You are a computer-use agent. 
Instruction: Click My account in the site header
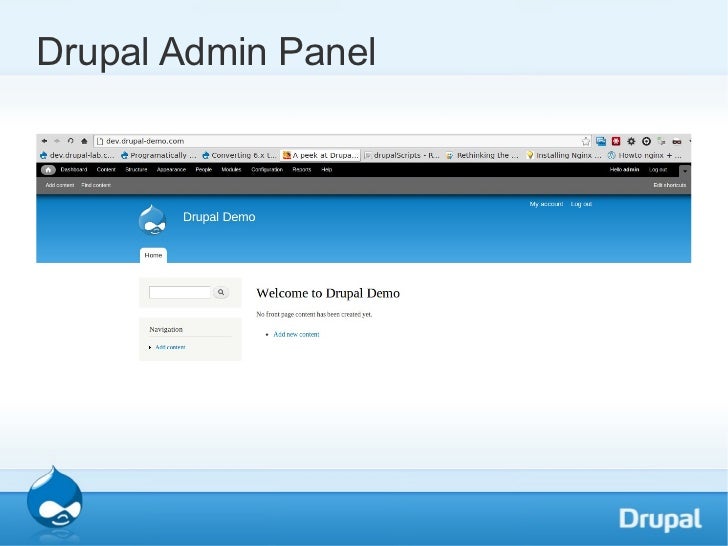pyautogui.click(x=546, y=204)
